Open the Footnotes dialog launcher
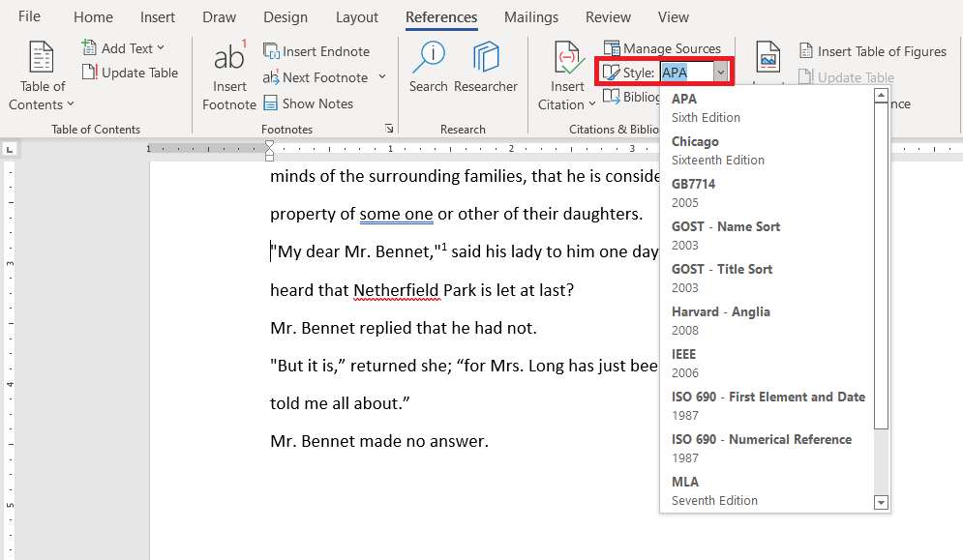The height and width of the screenshot is (560, 963). click(389, 129)
